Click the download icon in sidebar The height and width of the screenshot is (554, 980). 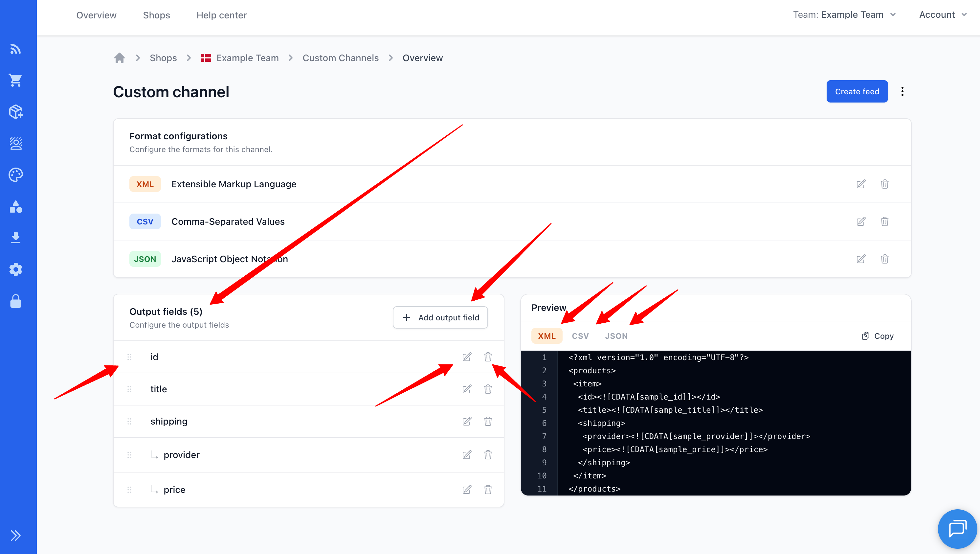[15, 238]
